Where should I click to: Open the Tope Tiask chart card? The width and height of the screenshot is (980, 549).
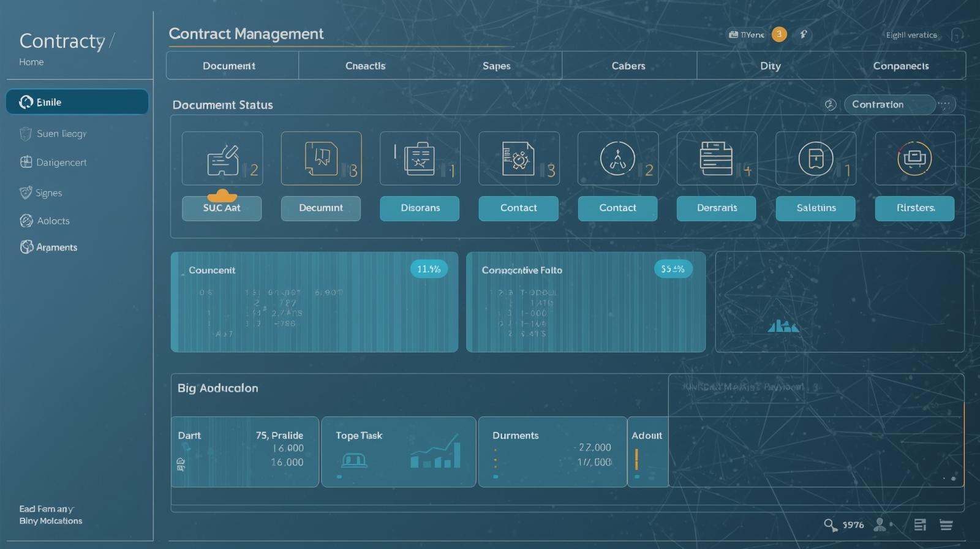398,452
